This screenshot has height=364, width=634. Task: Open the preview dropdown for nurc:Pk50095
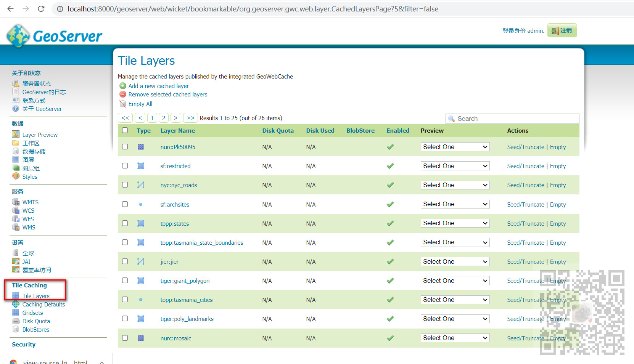click(455, 146)
